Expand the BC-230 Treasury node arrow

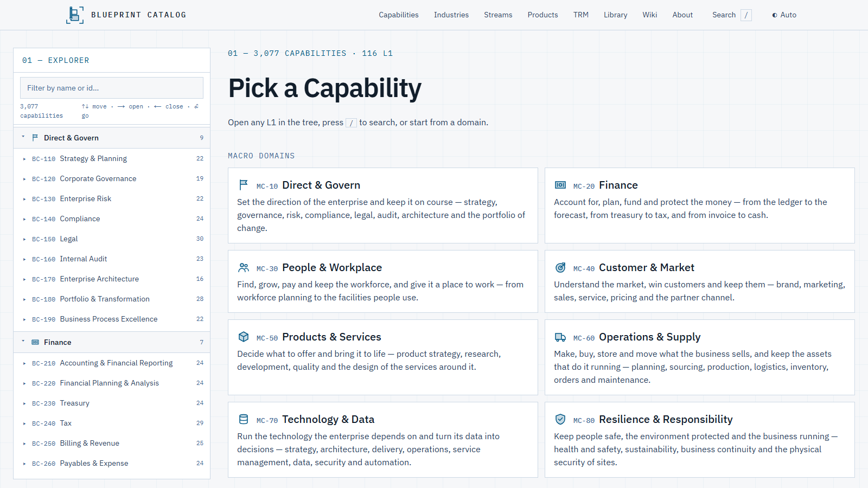click(24, 403)
